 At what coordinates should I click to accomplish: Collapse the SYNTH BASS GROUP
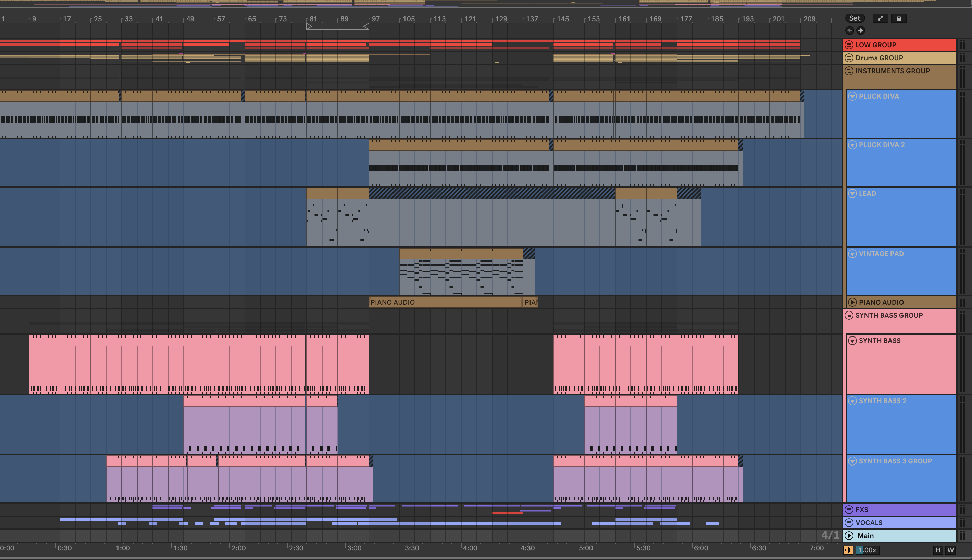pos(849,315)
